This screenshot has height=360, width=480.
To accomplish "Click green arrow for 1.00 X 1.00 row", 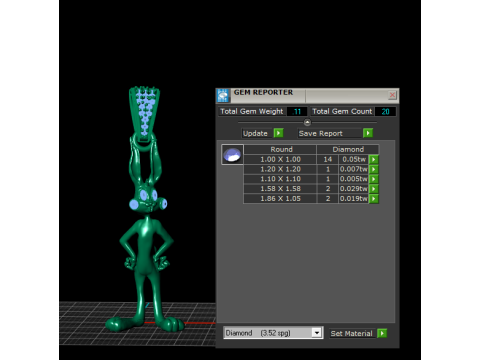I will 374,159.
